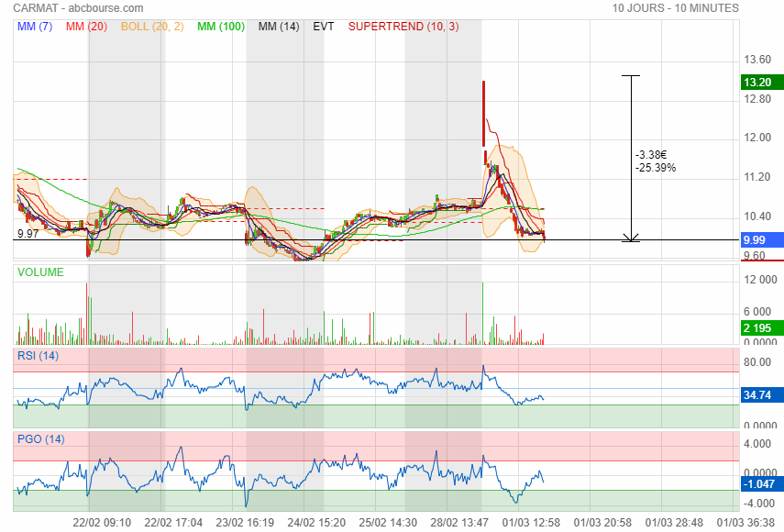Viewport: 784px width, 532px height.
Task: Click the -25.39% variation annotation
Action: (x=656, y=168)
